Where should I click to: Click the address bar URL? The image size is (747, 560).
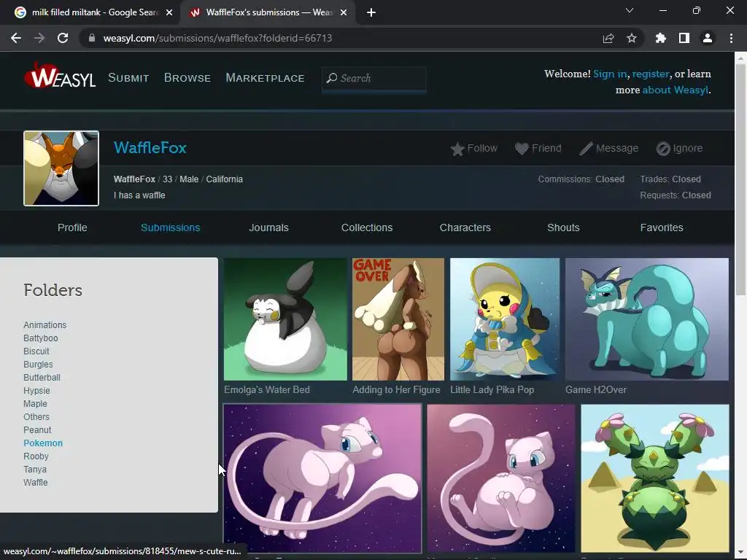pyautogui.click(x=217, y=38)
